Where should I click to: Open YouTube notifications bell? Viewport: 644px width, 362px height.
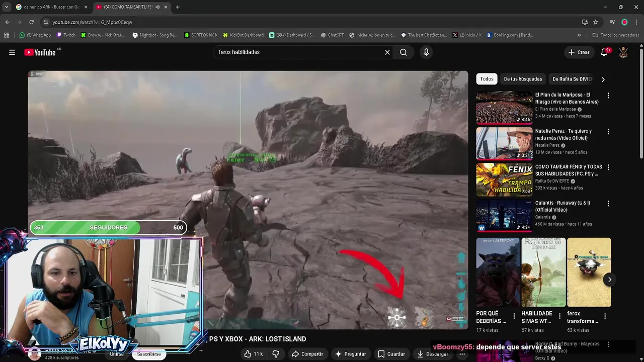coord(605,52)
